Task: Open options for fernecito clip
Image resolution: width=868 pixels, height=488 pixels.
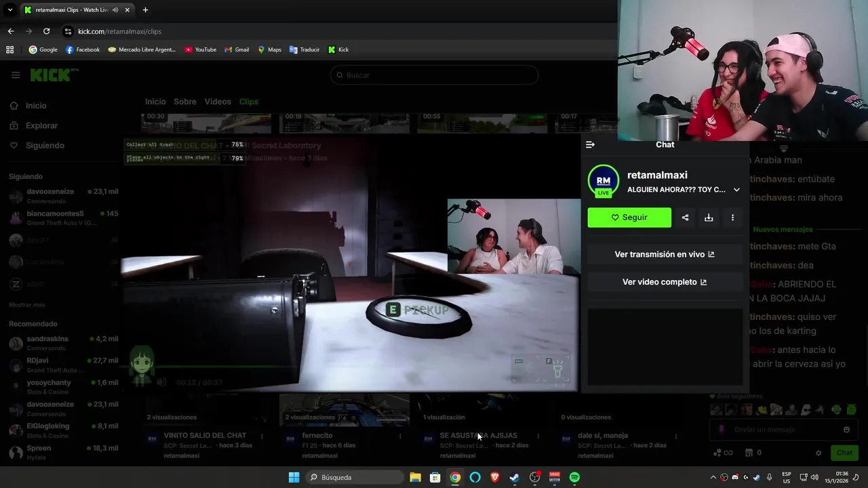Action: tap(400, 436)
